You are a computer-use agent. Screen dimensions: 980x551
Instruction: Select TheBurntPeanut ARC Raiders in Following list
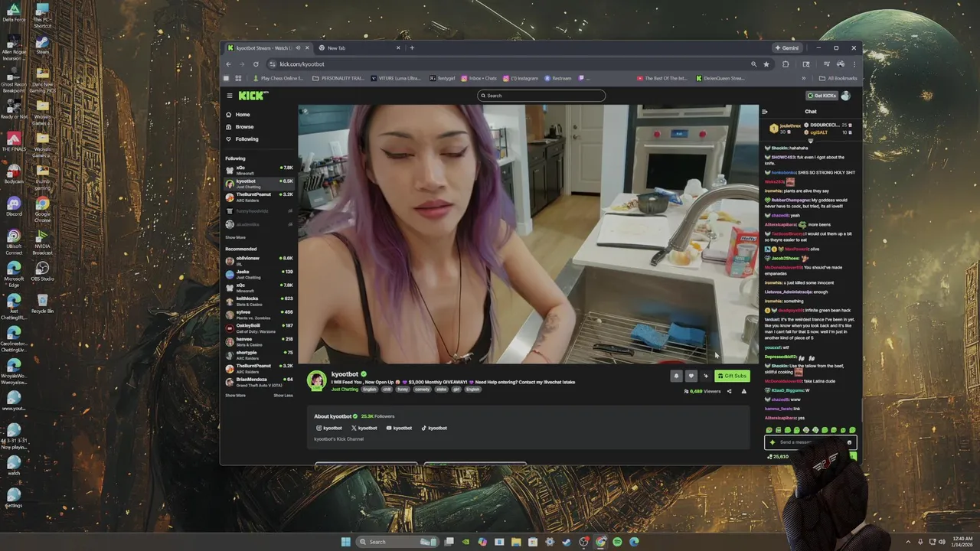click(x=260, y=197)
